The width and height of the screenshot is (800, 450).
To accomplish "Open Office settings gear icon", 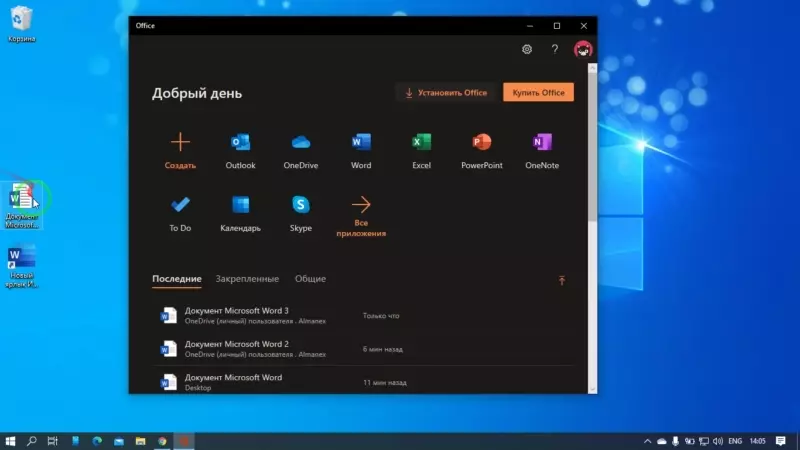I will click(527, 49).
